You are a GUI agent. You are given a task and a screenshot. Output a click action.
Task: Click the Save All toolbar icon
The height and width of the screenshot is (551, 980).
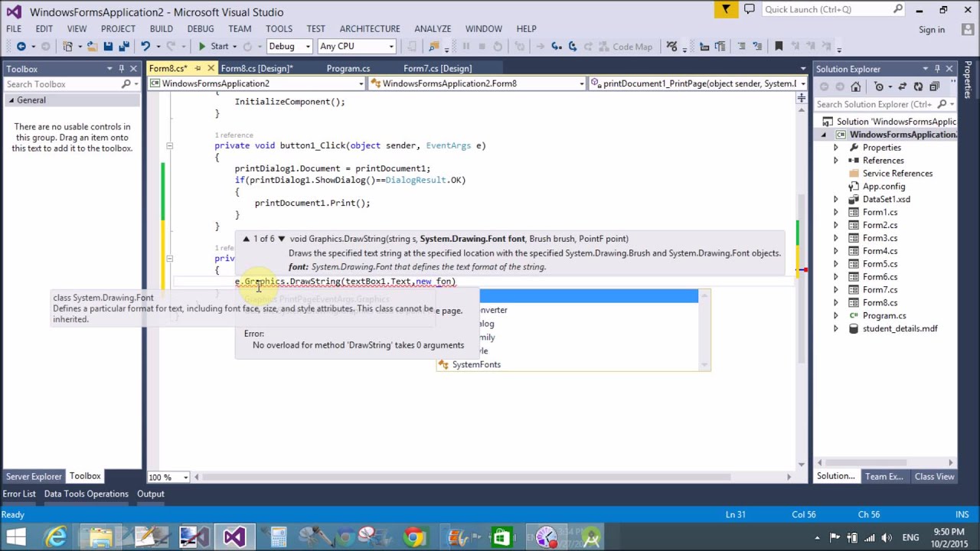coord(123,47)
